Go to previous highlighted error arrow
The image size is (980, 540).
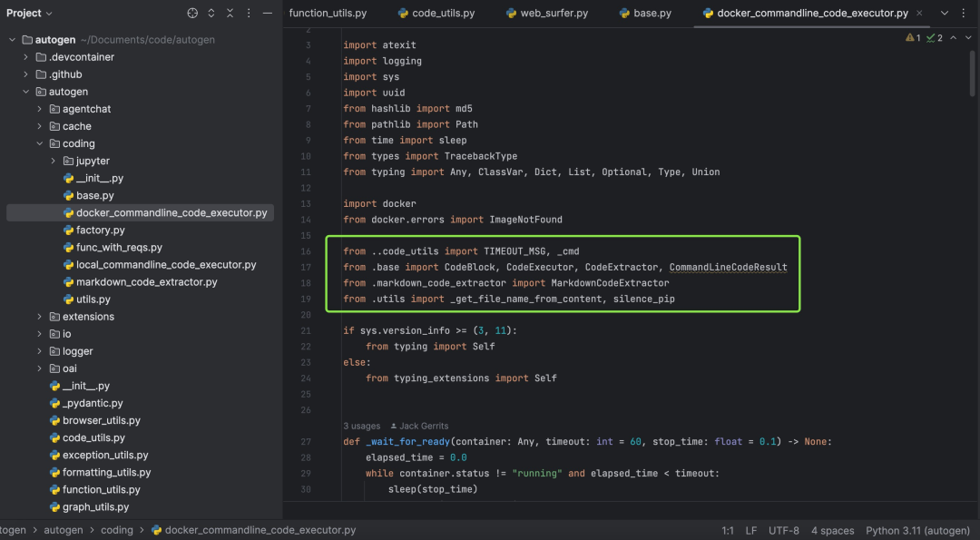tap(954, 38)
